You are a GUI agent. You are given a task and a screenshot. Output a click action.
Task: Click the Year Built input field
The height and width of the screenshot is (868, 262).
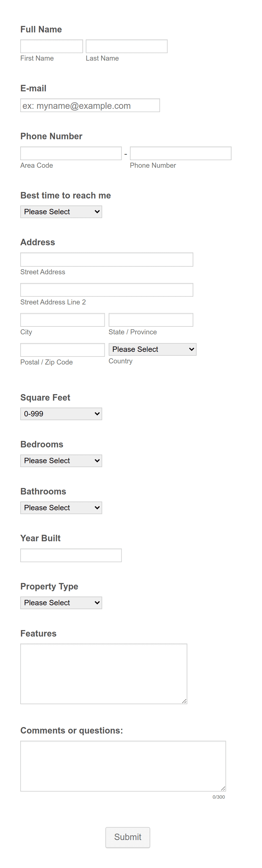[71, 555]
